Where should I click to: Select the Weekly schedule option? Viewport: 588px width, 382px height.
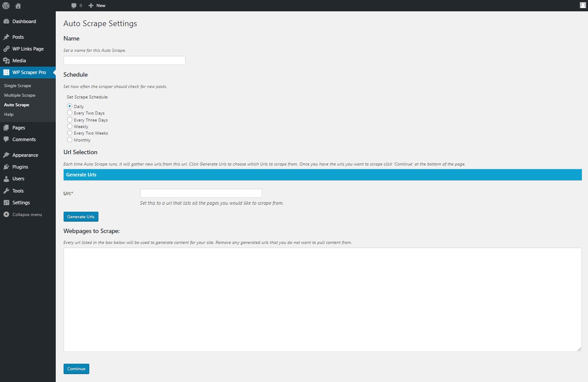click(70, 126)
